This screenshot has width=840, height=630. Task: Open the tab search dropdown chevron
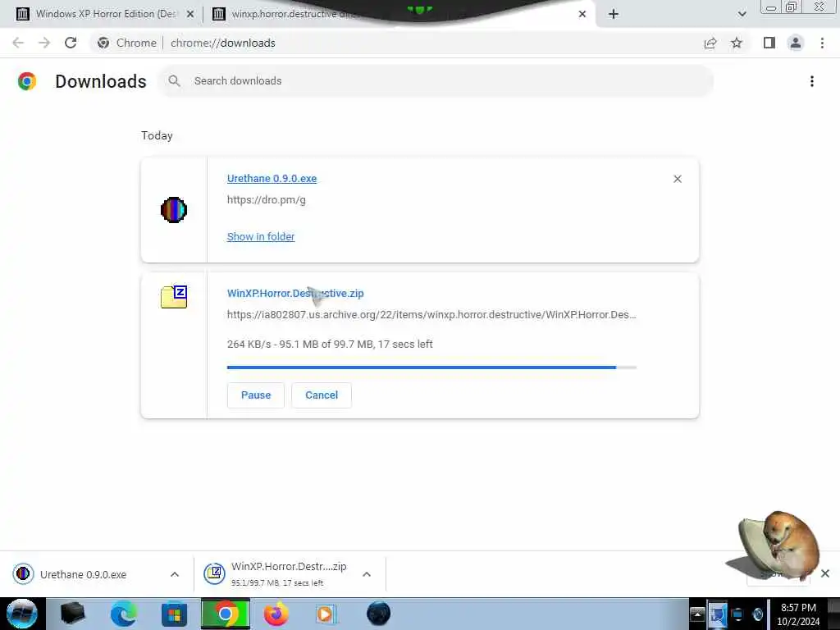coord(742,15)
